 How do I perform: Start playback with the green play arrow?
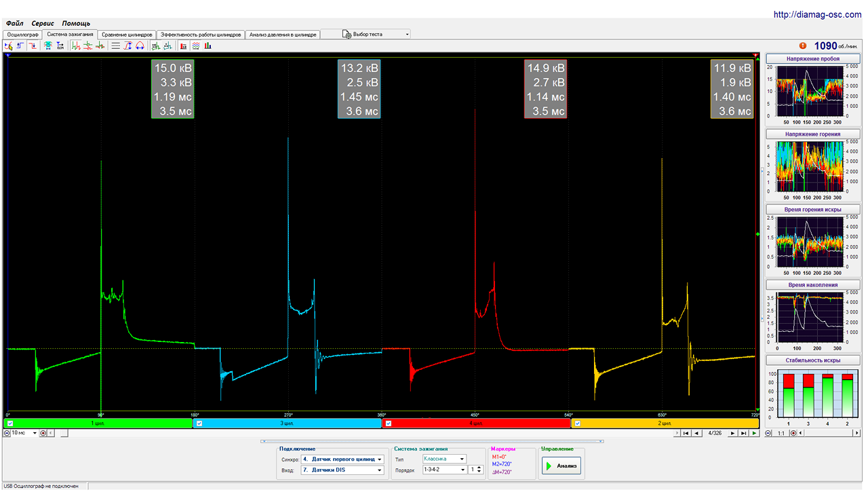point(754,433)
